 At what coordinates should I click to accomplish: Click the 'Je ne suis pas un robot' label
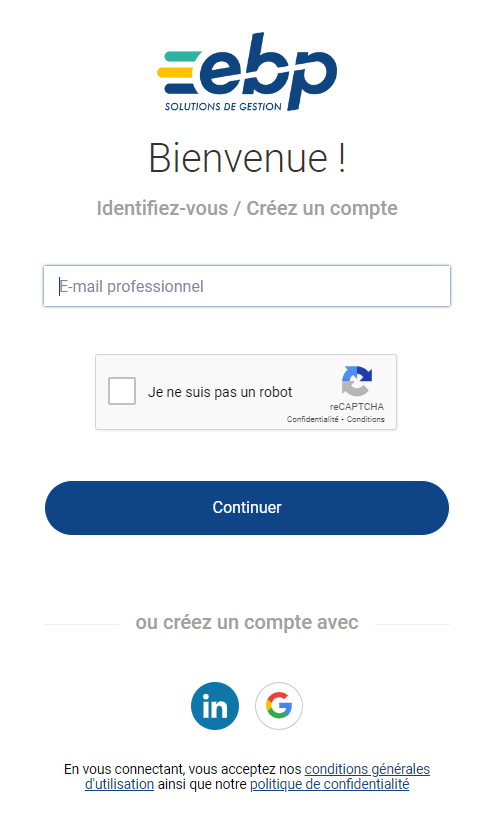[x=220, y=392]
